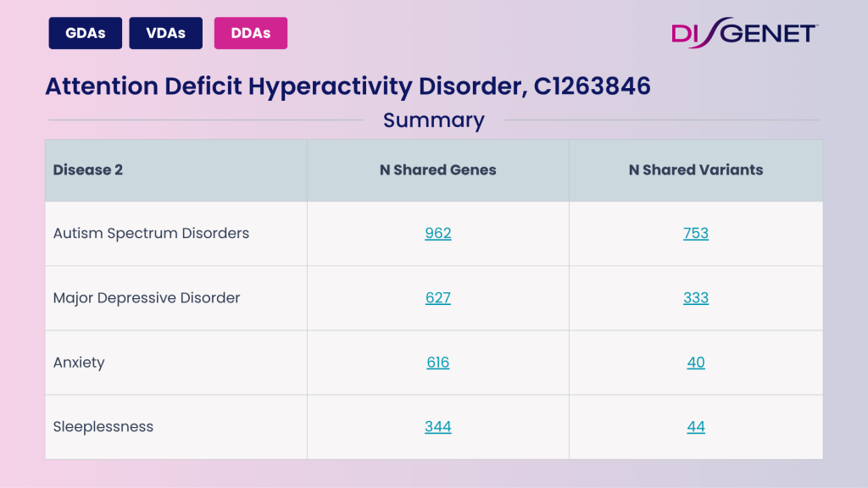Sort by the N Shared Genes column header
The height and width of the screenshot is (488, 868).
tap(437, 169)
